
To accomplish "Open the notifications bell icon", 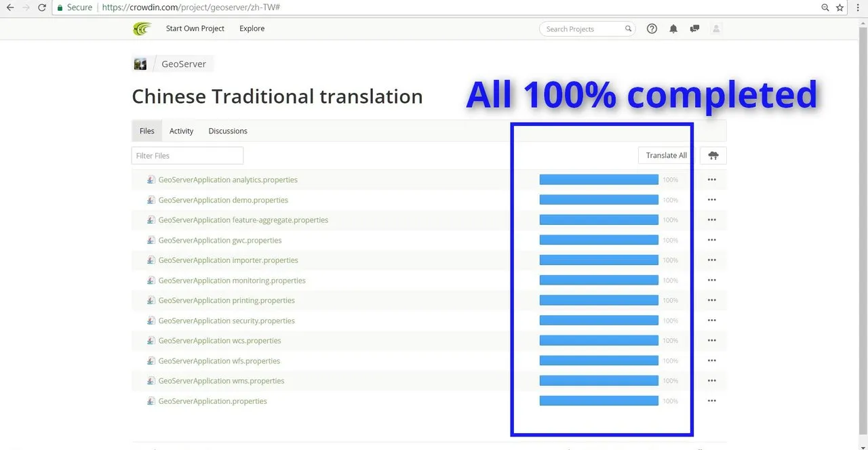I will (x=673, y=28).
